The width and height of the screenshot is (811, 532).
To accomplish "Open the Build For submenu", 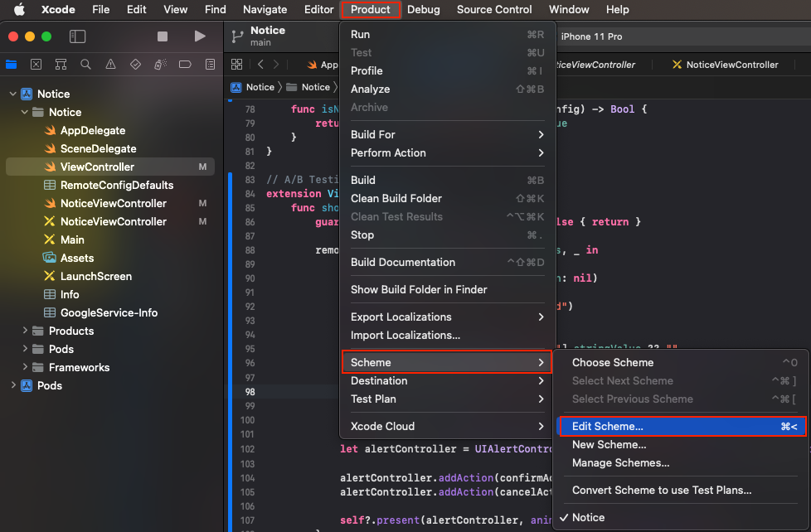I will pyautogui.click(x=448, y=134).
